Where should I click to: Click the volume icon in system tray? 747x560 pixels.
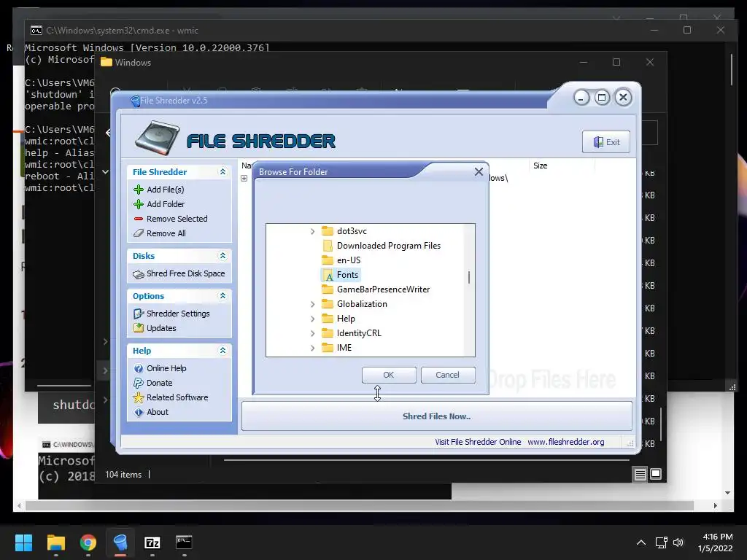point(678,542)
